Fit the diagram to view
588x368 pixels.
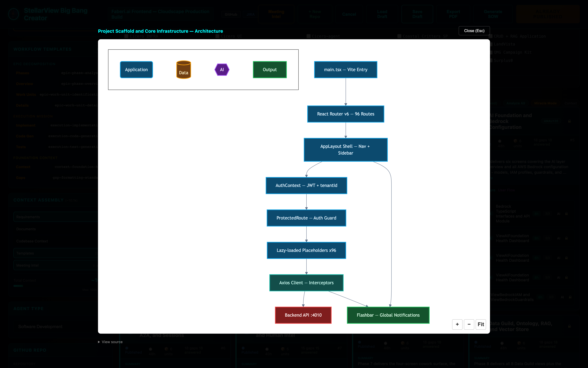pyautogui.click(x=481, y=324)
